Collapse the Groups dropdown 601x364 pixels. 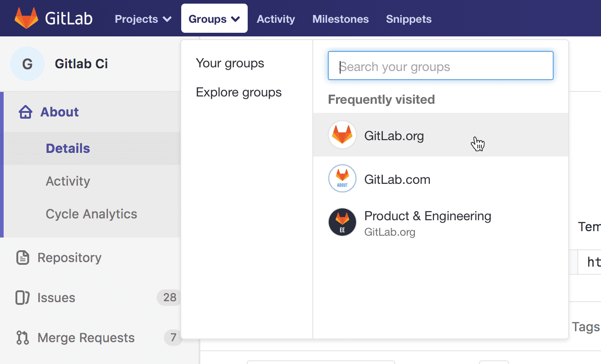pyautogui.click(x=214, y=19)
